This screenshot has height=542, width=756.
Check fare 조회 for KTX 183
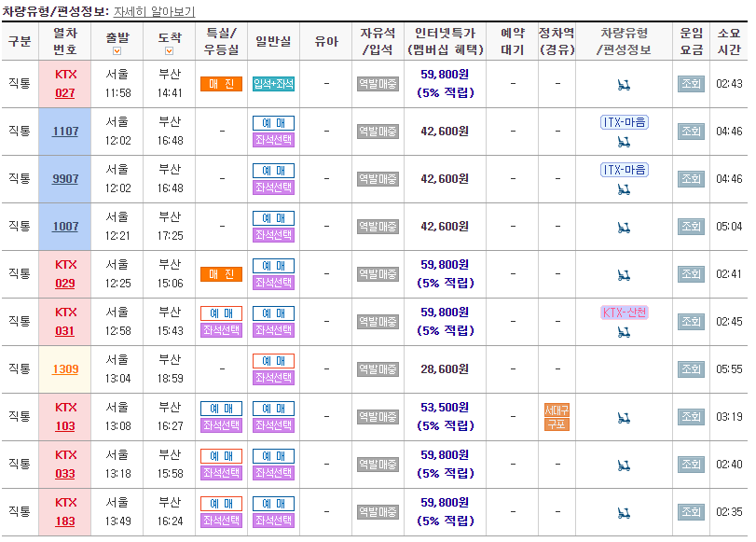click(x=691, y=511)
